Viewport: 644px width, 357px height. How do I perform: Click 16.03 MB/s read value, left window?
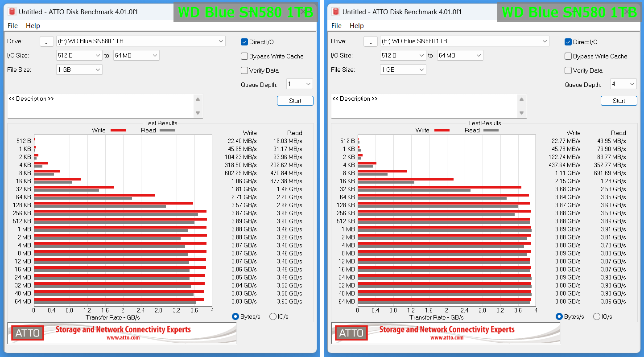tap(288, 141)
